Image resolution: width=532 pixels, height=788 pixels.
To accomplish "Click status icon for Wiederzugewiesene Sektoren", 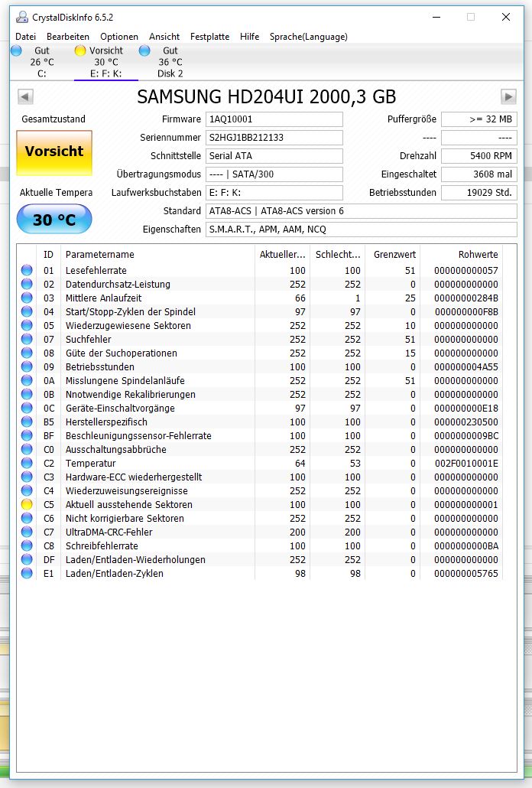I will (x=27, y=326).
